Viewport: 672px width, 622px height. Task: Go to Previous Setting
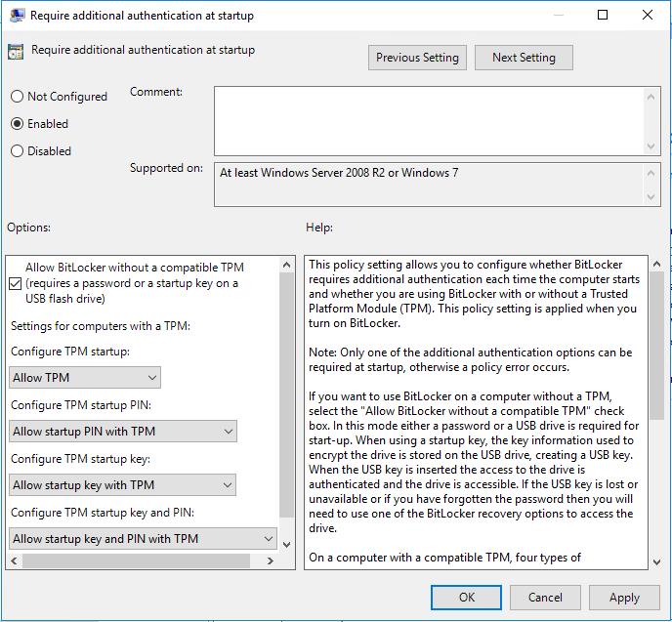[x=417, y=58]
